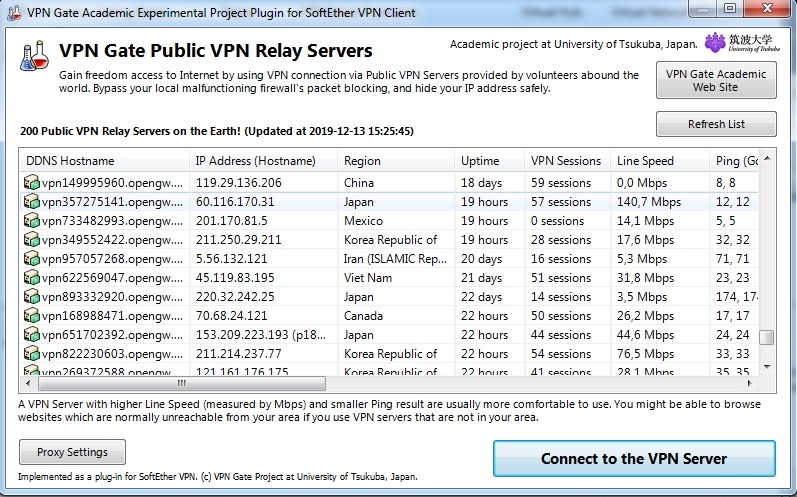Click the server icon for vpn168988471
797x497 pixels.
[32, 316]
